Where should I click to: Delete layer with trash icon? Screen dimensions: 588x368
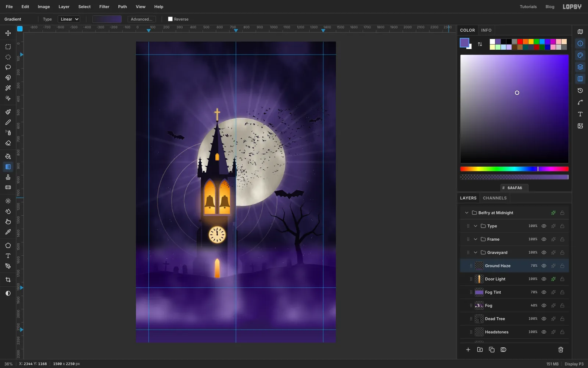click(560, 350)
